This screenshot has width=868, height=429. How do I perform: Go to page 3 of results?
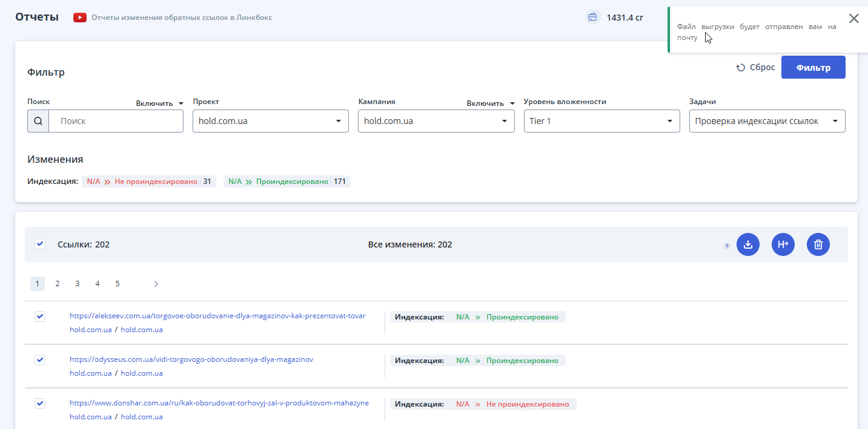[78, 284]
